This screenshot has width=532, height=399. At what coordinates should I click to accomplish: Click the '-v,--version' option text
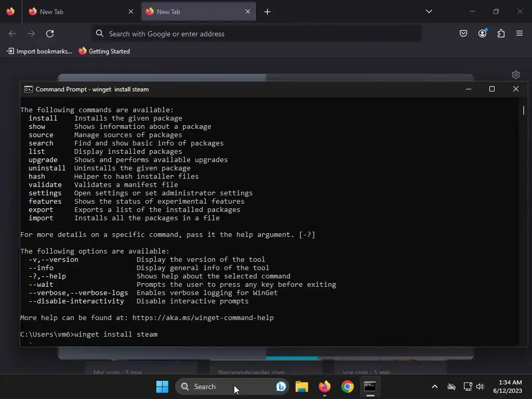[x=54, y=260]
